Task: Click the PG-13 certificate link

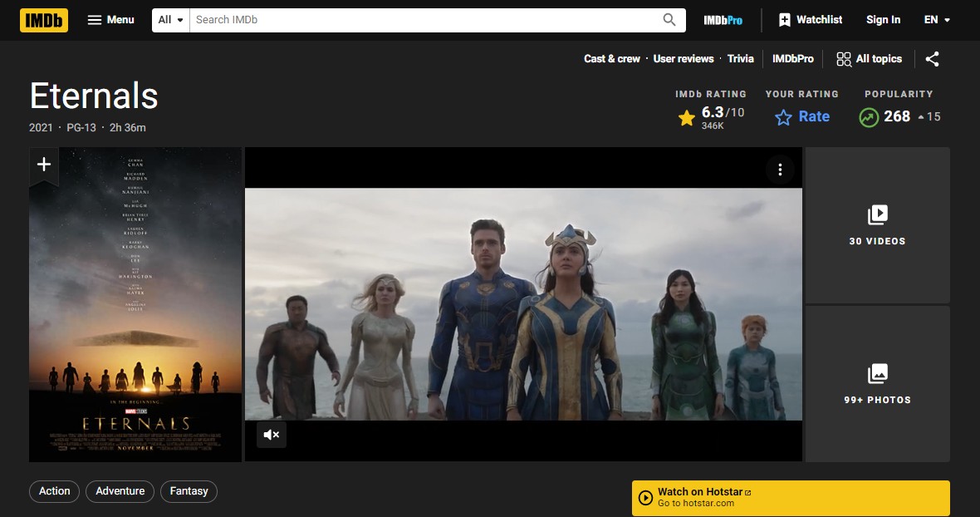Action: click(81, 127)
